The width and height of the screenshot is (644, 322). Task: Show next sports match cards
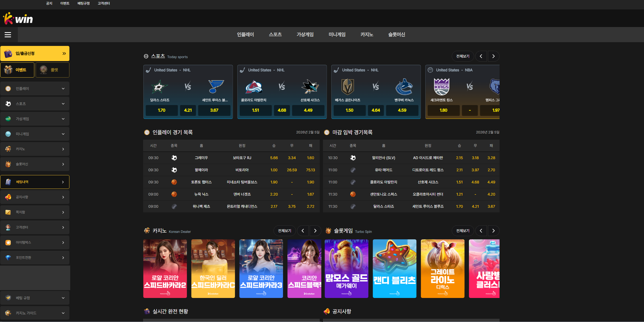pyautogui.click(x=493, y=56)
